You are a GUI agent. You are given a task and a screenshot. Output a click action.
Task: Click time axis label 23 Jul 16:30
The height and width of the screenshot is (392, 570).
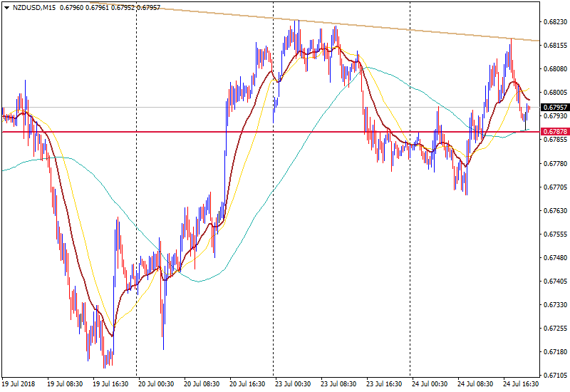(384, 384)
